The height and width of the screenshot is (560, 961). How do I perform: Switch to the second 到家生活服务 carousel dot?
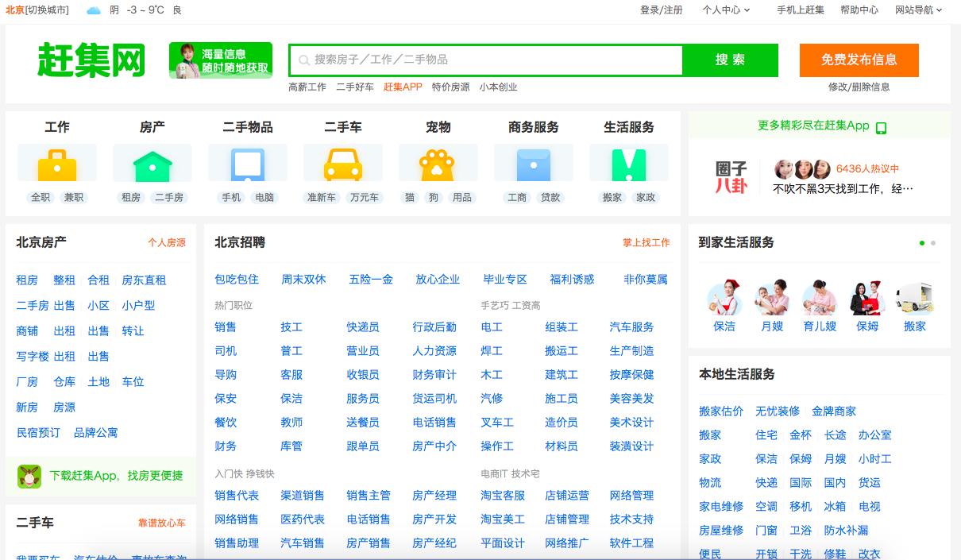[932, 245]
